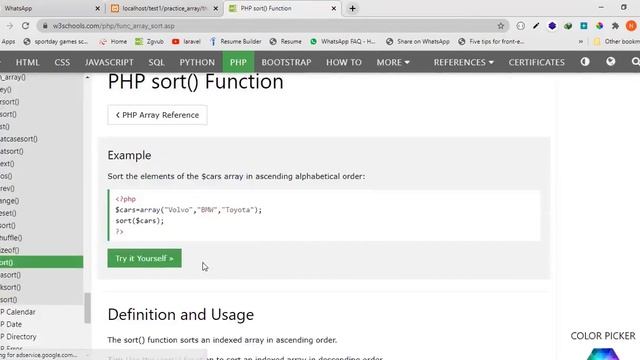This screenshot has width=640, height=360.
Task: Click the sidebar scrollbar thumb
Action: coord(87,308)
